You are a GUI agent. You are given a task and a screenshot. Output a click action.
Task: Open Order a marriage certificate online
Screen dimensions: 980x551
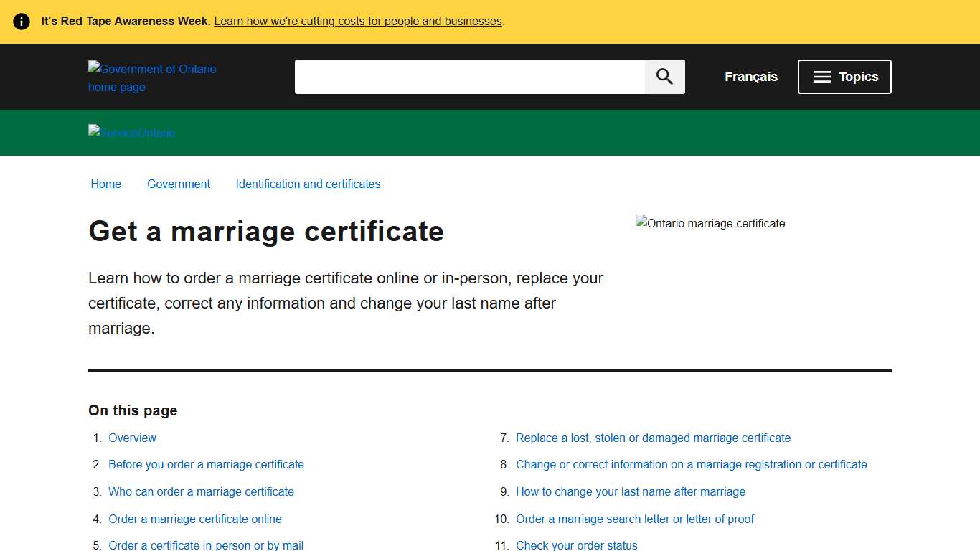click(x=195, y=519)
